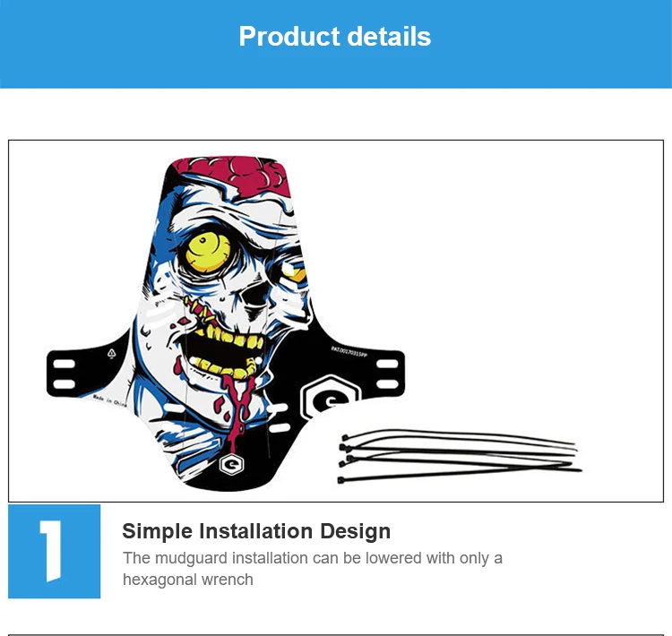Viewport: 672px width, 636px height.
Task: Click the Made in China print on mudguard
Action: pos(109,401)
